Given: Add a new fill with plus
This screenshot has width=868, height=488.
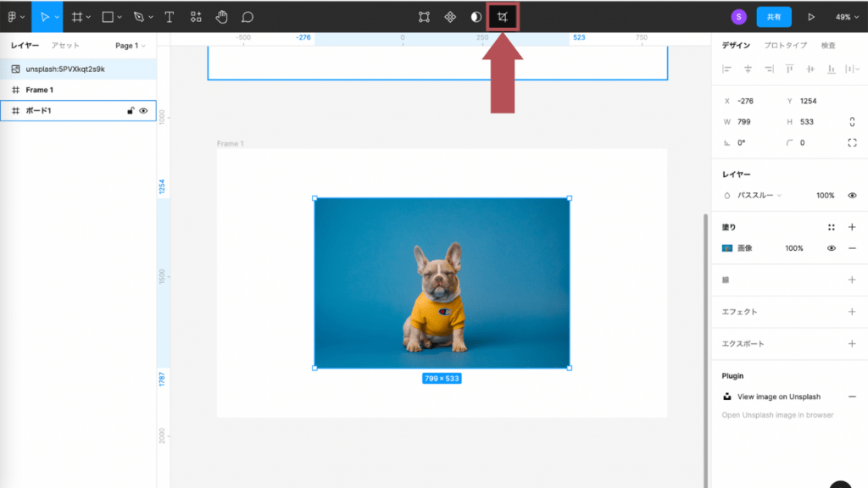Looking at the screenshot, I should click(x=852, y=227).
